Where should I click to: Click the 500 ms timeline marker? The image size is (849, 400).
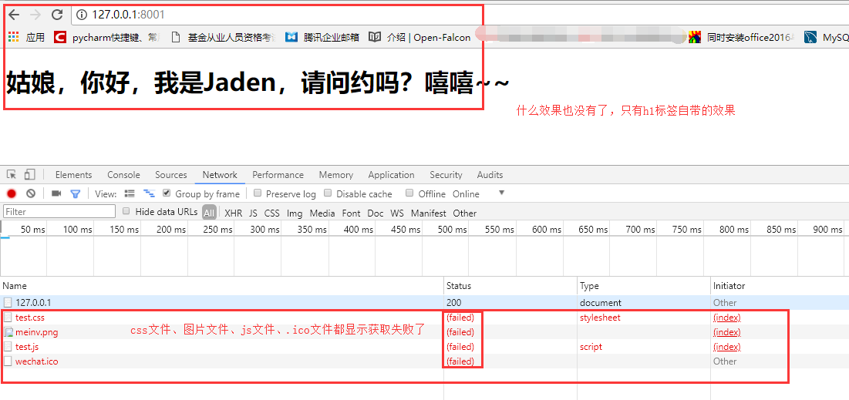[x=452, y=229]
